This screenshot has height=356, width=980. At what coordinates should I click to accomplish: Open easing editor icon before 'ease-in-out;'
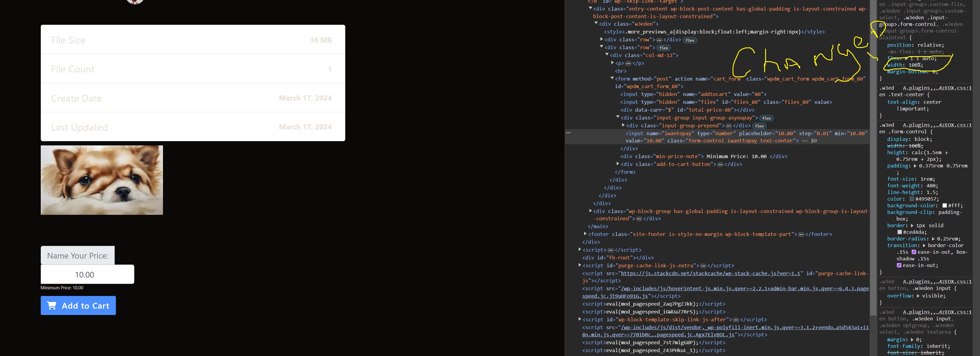click(x=899, y=265)
